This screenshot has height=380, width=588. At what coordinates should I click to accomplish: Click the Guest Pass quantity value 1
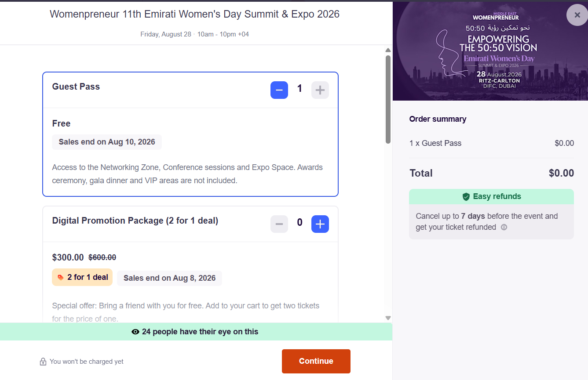299,89
